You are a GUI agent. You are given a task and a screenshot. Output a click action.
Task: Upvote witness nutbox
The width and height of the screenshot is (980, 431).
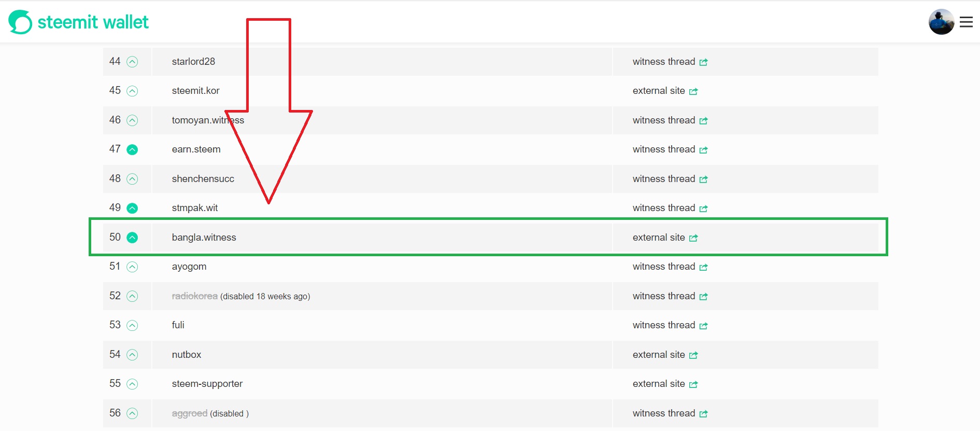click(x=133, y=355)
